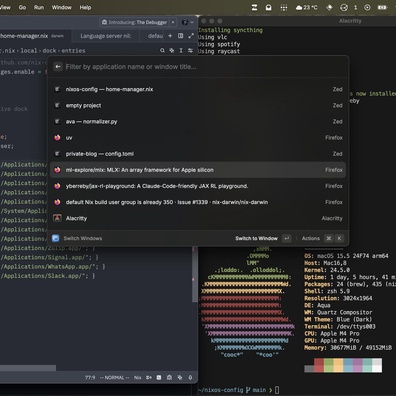The height and width of the screenshot is (396, 396).
Task: Click the Zed icon beside 'empty project'
Action: [x=57, y=105]
